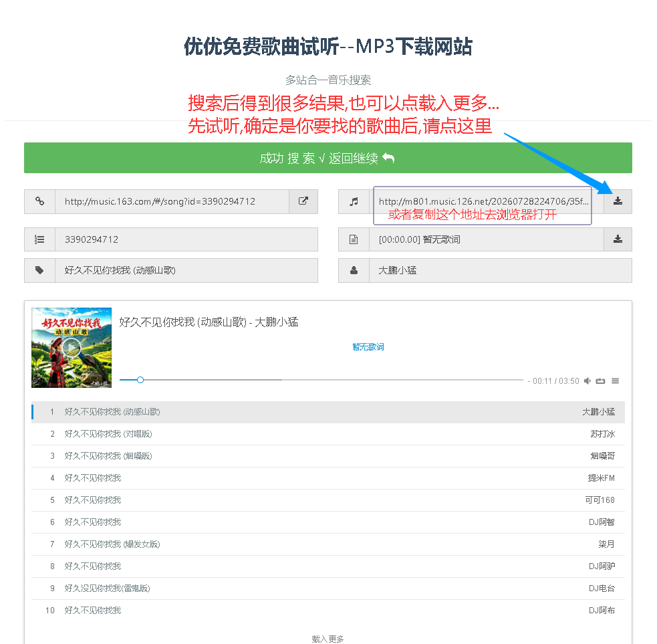Click the progress bar circular handle

[x=140, y=380]
